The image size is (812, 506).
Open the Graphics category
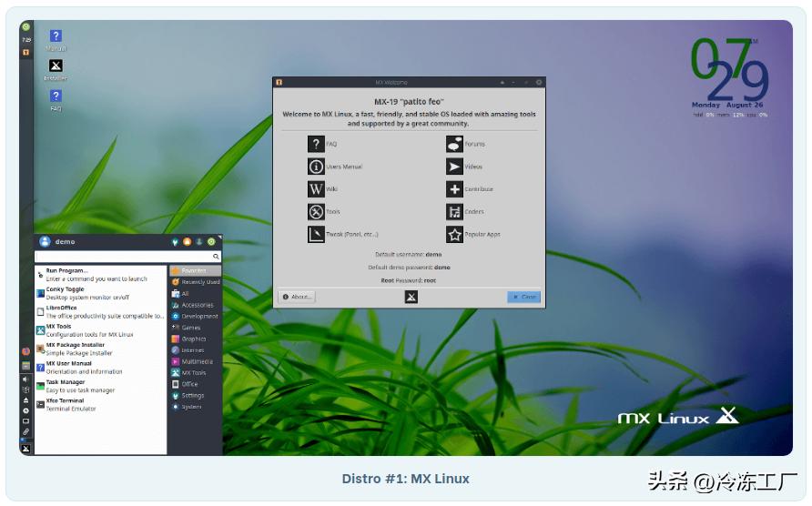[195, 339]
